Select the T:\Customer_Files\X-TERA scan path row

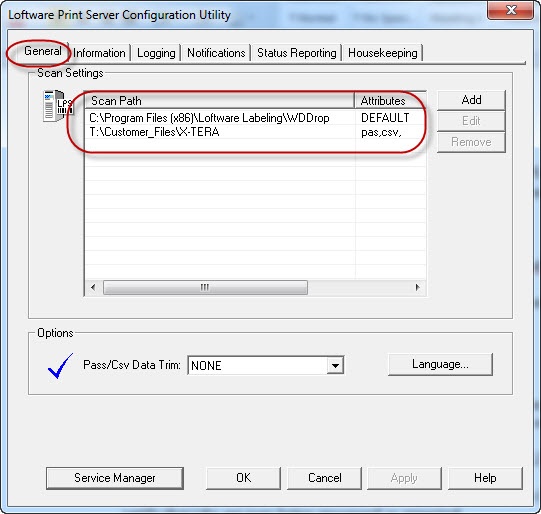(255, 132)
